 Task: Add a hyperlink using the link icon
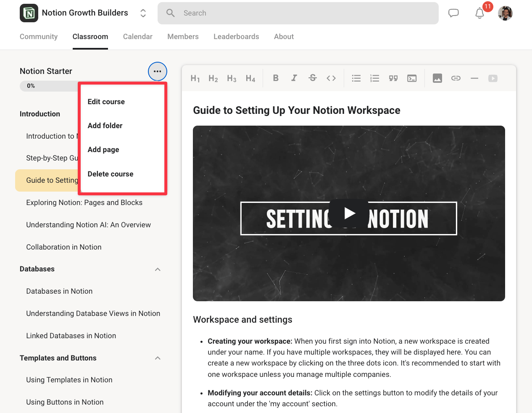click(x=456, y=78)
